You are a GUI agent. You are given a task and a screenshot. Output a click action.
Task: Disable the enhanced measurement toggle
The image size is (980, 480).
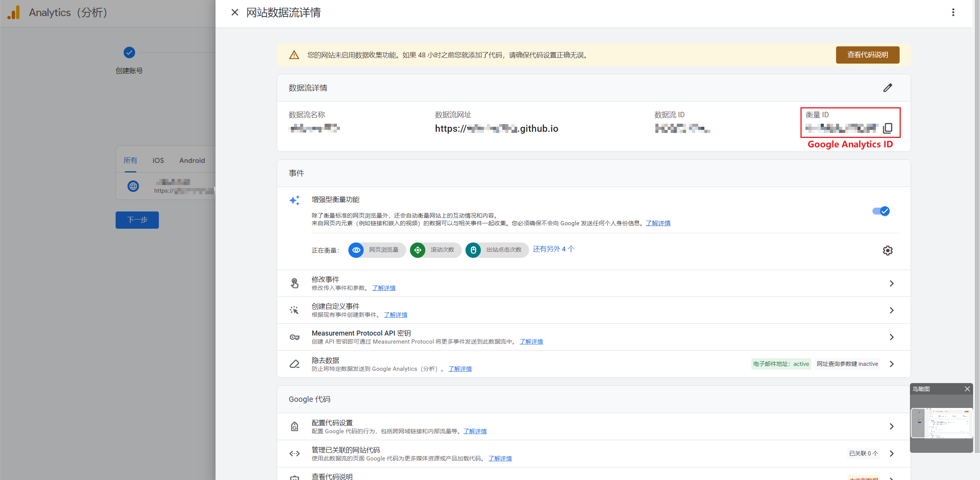point(880,211)
